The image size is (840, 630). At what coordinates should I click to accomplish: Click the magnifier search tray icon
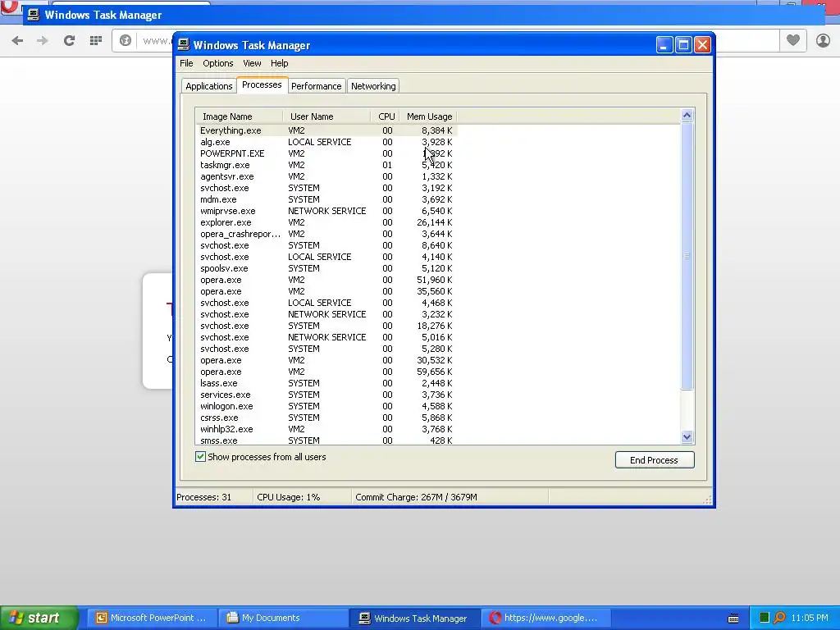tap(779, 618)
